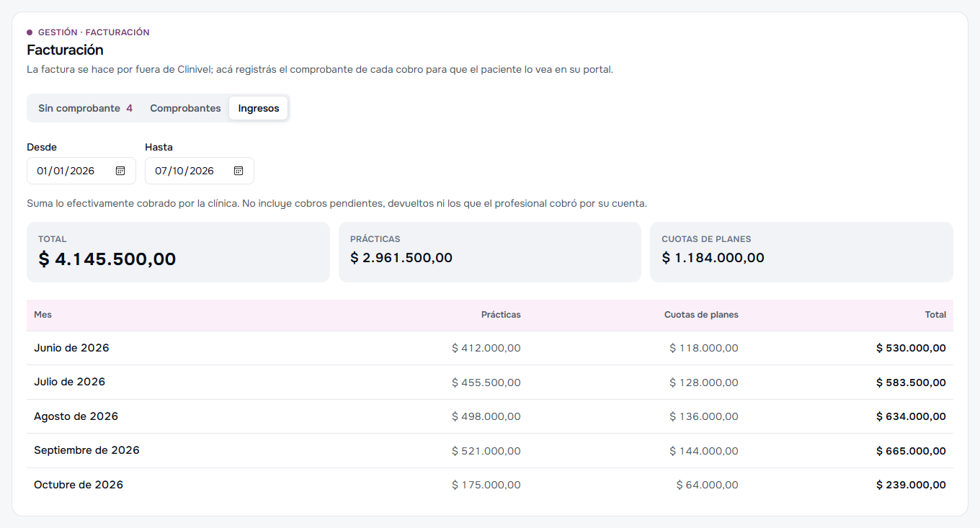The image size is (980, 528).
Task: Click the Total column header
Action: (935, 315)
